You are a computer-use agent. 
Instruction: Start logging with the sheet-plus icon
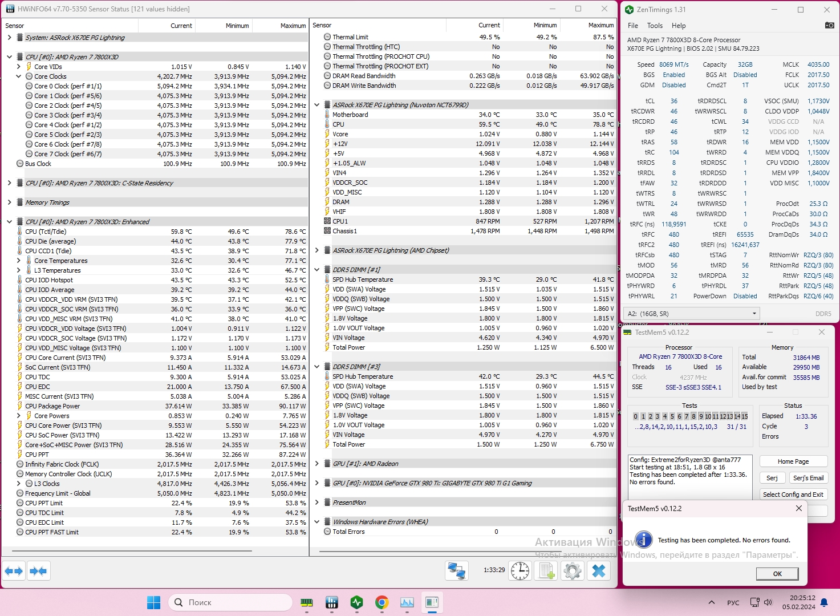[547, 570]
